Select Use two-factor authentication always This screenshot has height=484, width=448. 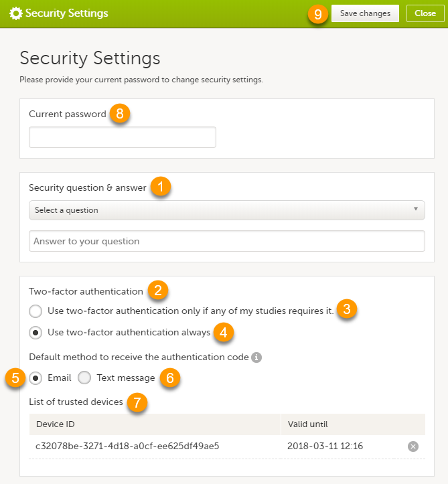pos(36,333)
